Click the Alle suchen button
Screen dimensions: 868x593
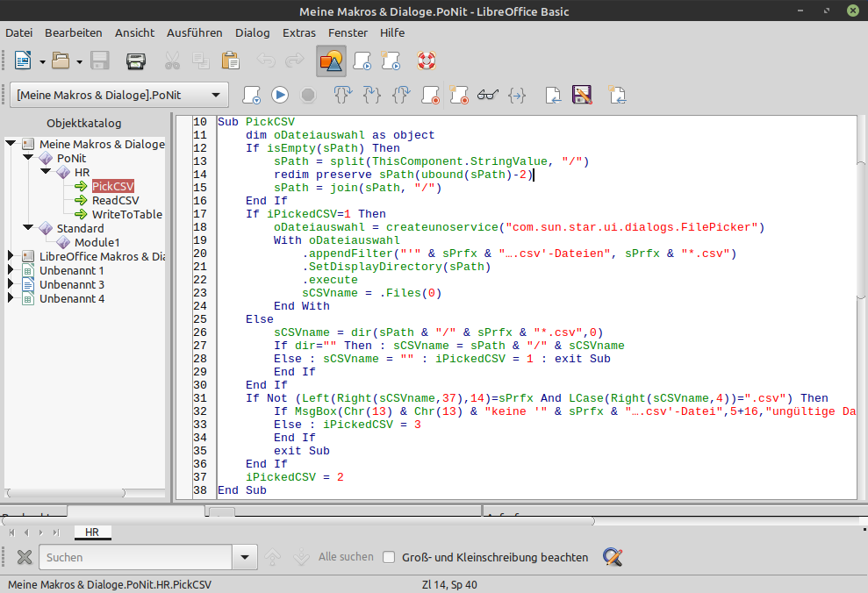tap(346, 557)
